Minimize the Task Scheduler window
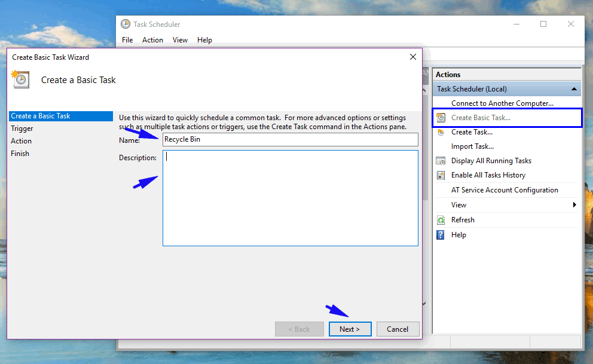This screenshot has width=593, height=364. pyautogui.click(x=516, y=24)
